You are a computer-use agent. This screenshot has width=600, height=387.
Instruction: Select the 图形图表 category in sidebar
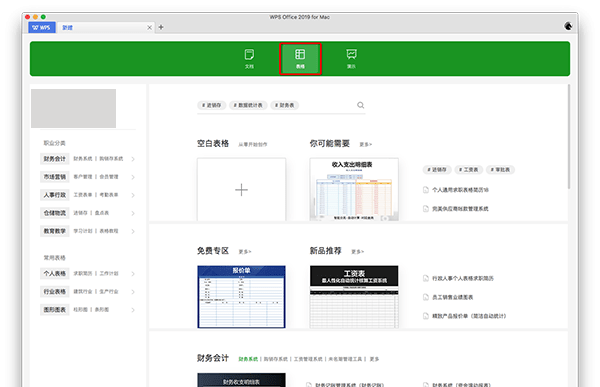pyautogui.click(x=55, y=310)
